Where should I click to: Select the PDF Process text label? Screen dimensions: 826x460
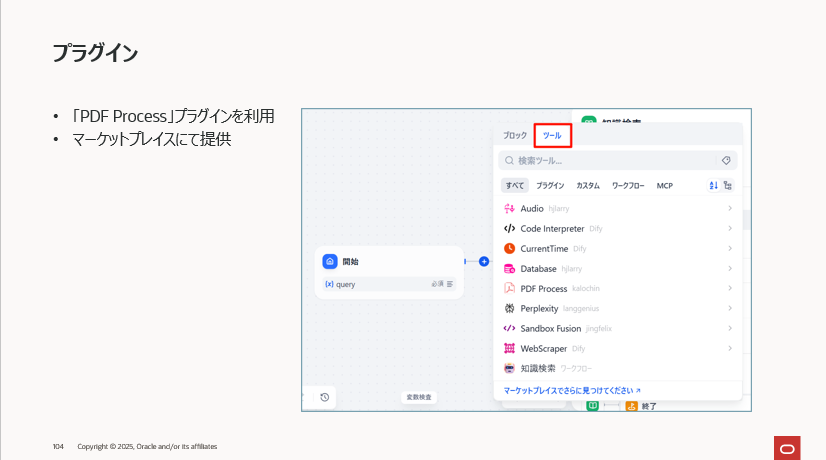click(x=544, y=289)
